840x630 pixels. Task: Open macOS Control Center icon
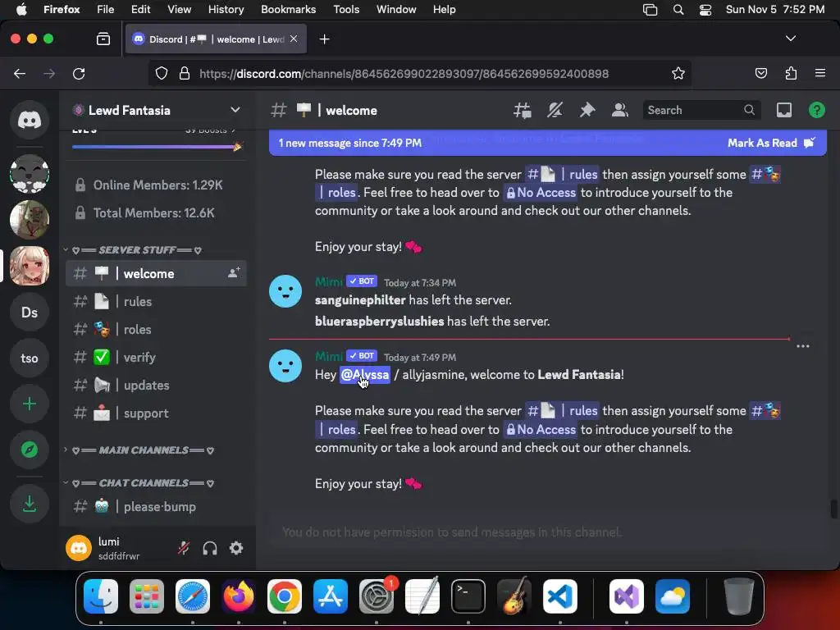[x=705, y=9]
